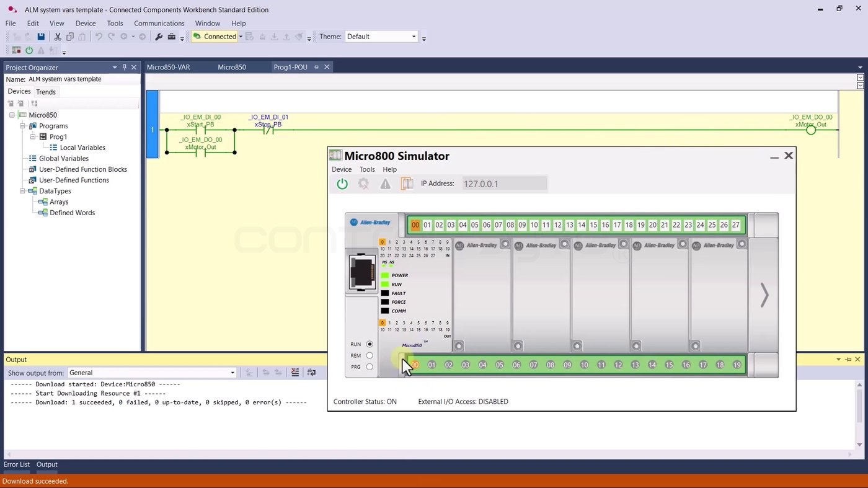This screenshot has width=868, height=488.
Task: Click the project Name field
Action: [x=83, y=79]
